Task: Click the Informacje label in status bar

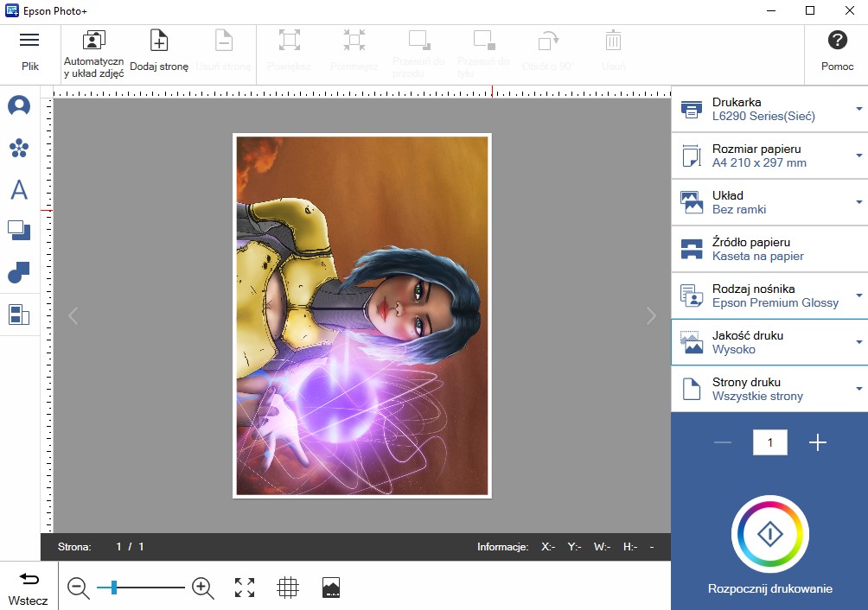Action: (x=502, y=546)
